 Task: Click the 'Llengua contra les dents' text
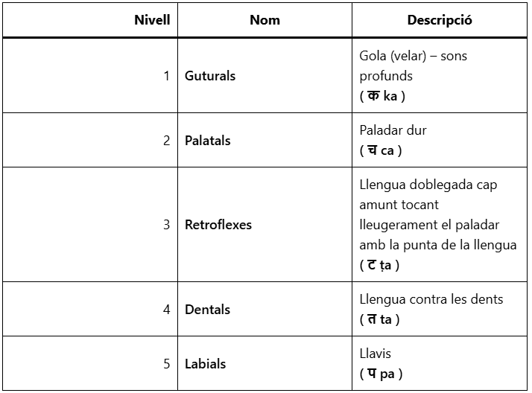pyautogui.click(x=431, y=299)
